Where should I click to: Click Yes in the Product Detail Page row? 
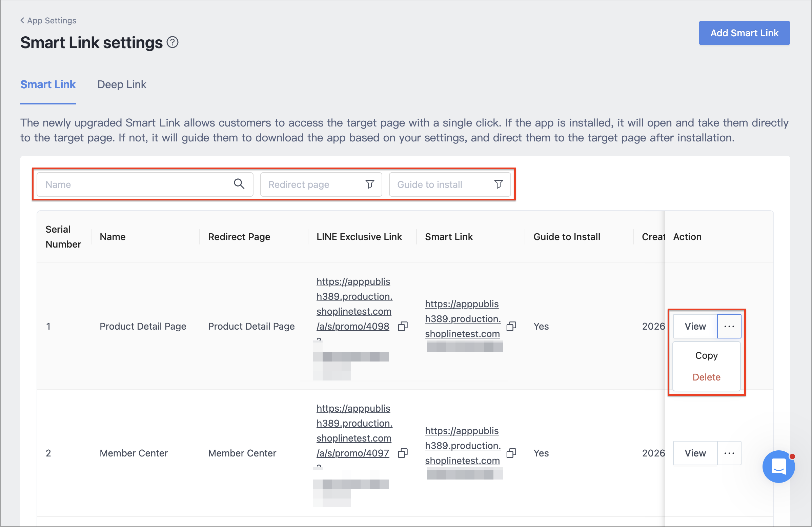pyautogui.click(x=541, y=326)
